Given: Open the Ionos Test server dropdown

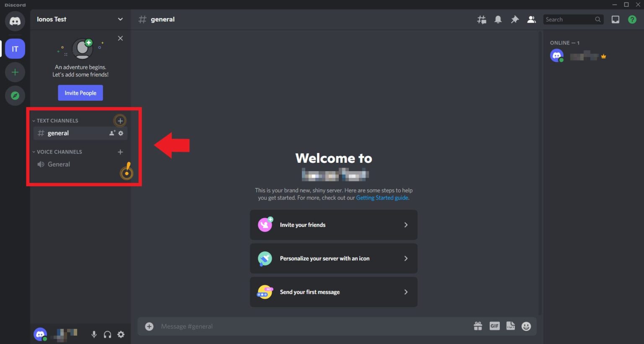Looking at the screenshot, I should click(121, 19).
